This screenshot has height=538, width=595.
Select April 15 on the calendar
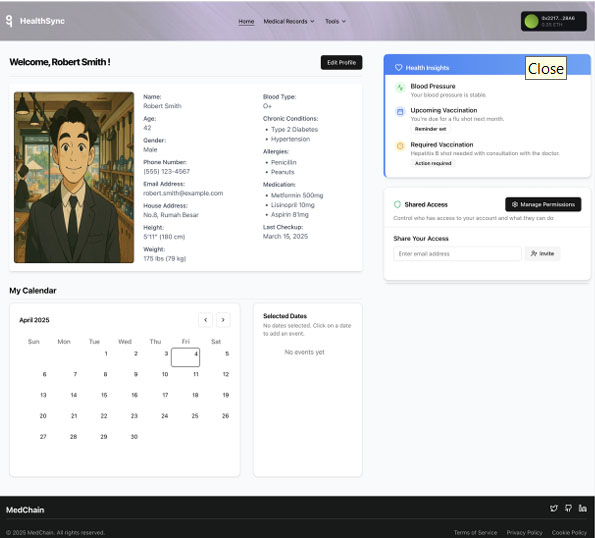pyautogui.click(x=104, y=395)
